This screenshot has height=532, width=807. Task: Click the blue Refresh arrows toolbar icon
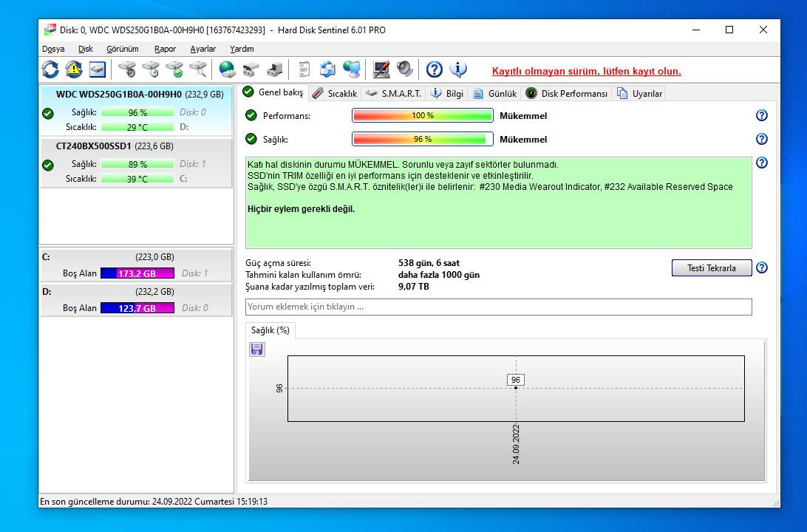(50, 69)
